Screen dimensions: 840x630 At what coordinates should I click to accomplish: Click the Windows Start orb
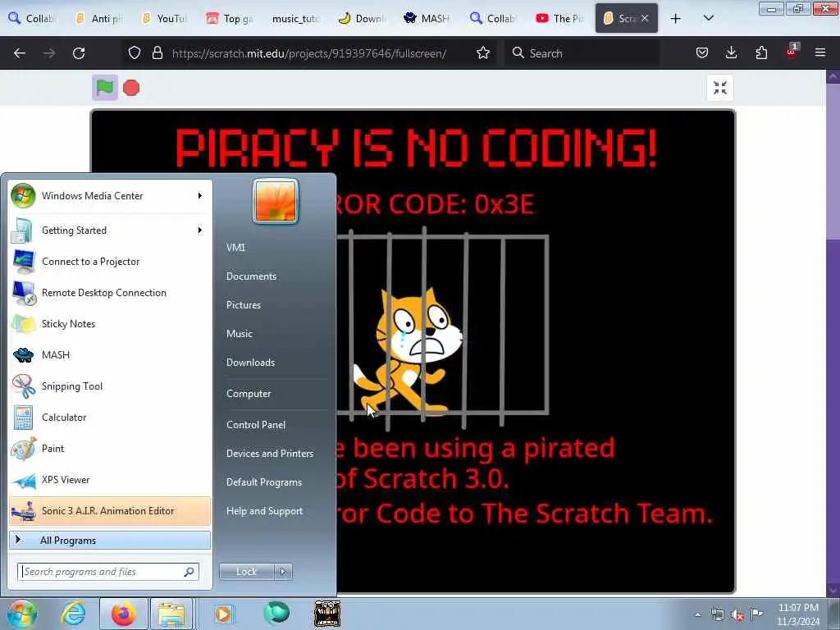tap(22, 614)
